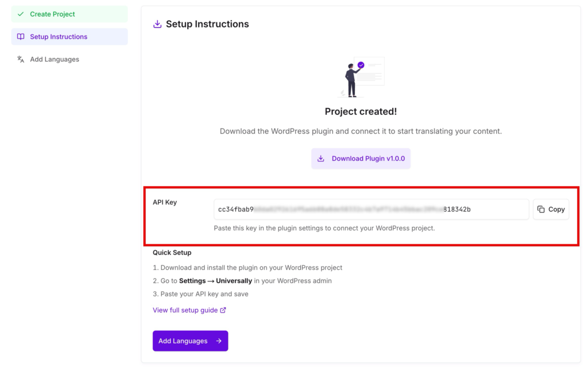Click inside the API Key field
The width and height of the screenshot is (588, 371).
[372, 209]
